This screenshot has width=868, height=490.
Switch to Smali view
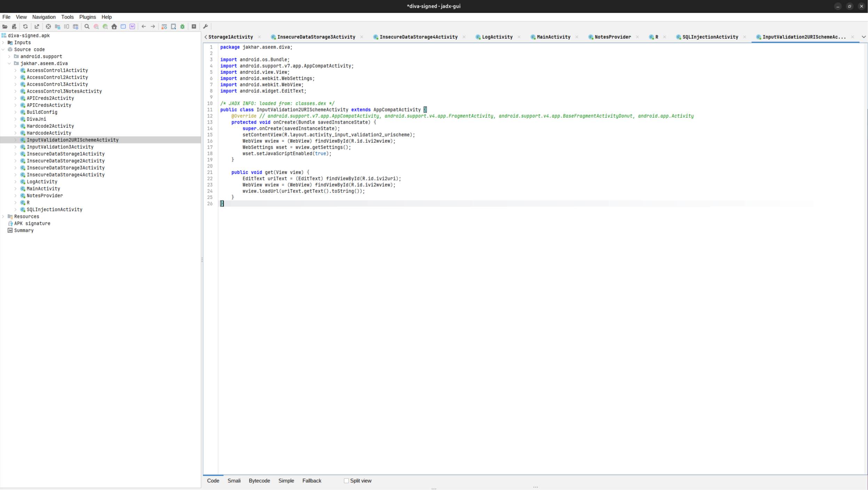point(234,481)
